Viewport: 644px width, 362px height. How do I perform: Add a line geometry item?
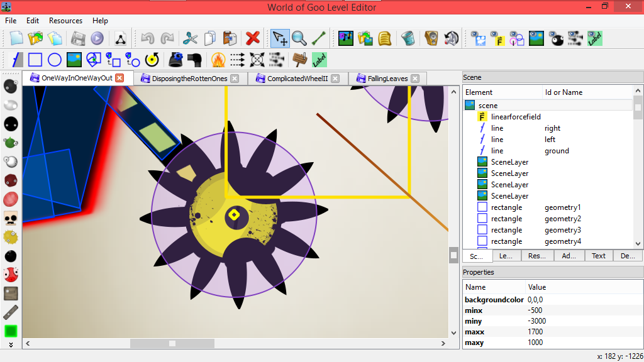(16, 60)
